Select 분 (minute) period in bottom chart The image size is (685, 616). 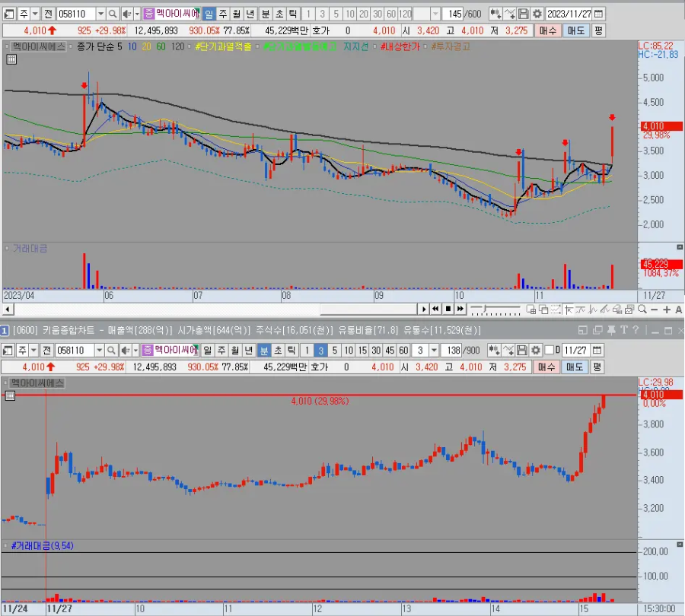coord(264,350)
